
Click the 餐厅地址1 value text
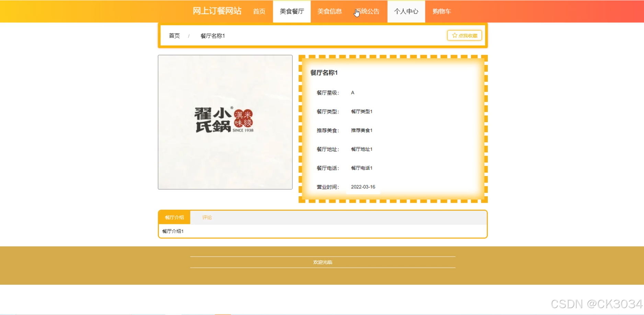coord(361,149)
